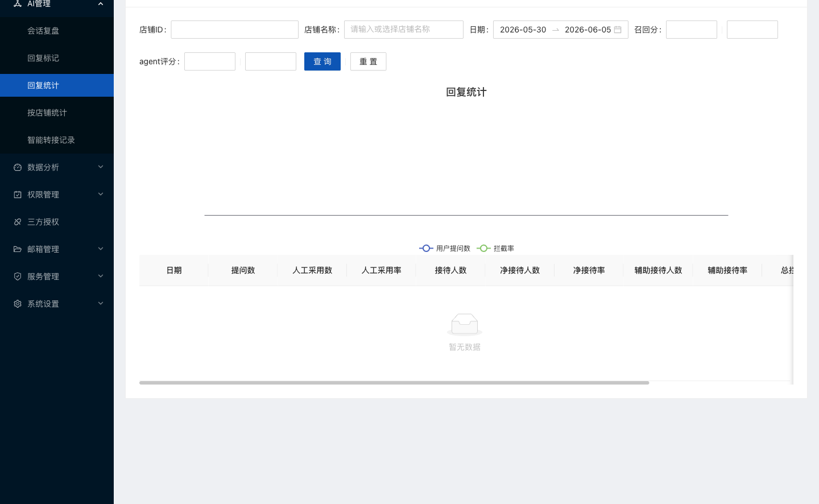Collapse the AI管理 menu chevron
Viewport: 819px width, 504px height.
point(101,4)
